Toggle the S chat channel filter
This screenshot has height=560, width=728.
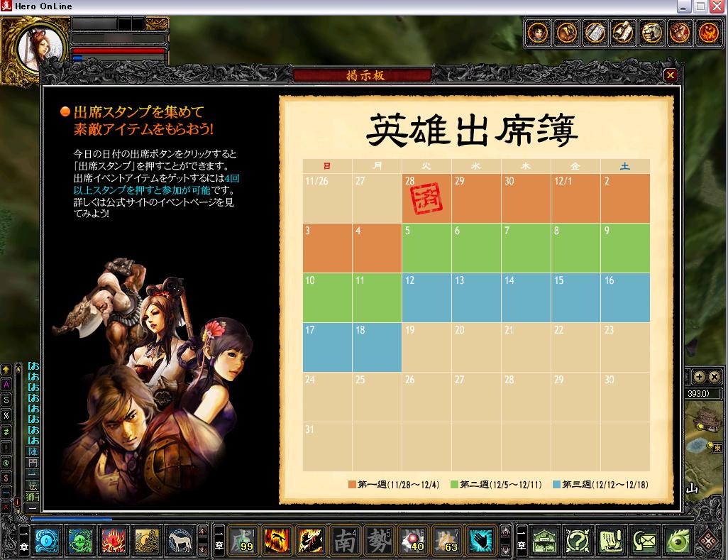point(6,400)
